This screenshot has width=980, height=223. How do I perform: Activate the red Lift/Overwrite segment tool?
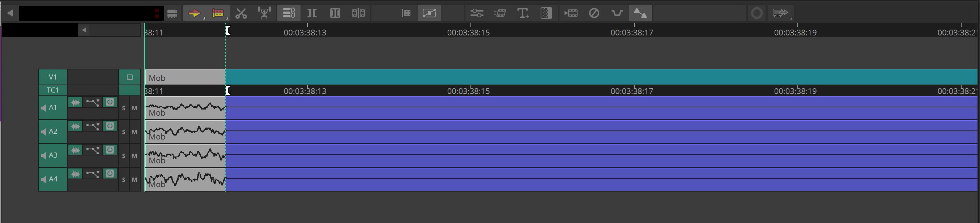pyautogui.click(x=218, y=13)
